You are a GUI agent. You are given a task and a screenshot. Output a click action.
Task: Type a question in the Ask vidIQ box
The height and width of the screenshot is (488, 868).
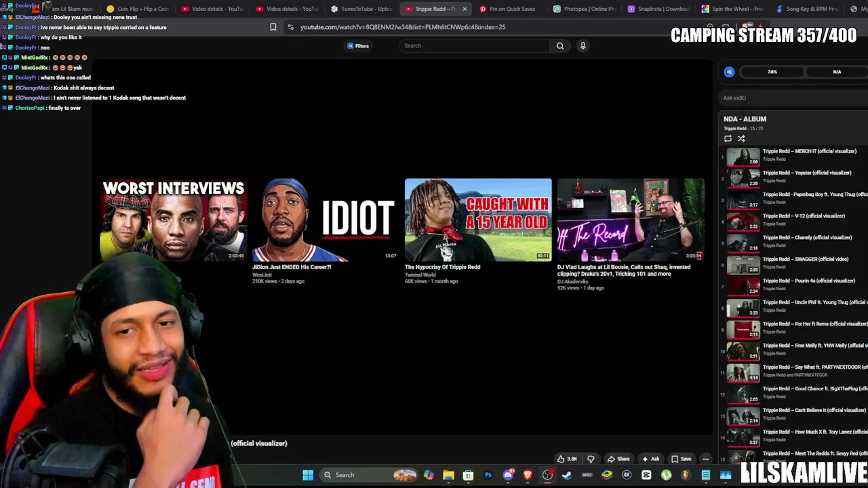tap(793, 98)
